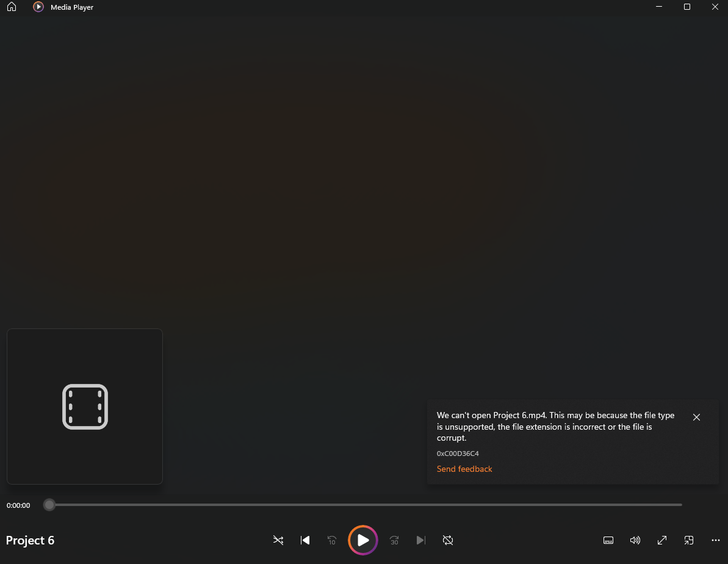This screenshot has height=564, width=728.
Task: Enable repeat mode
Action: coord(448,540)
